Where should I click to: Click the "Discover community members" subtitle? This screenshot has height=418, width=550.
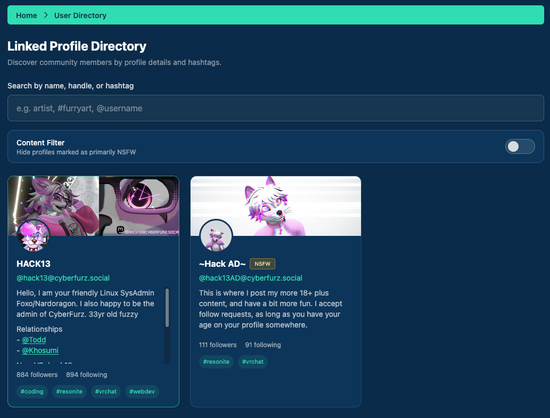pyautogui.click(x=114, y=62)
